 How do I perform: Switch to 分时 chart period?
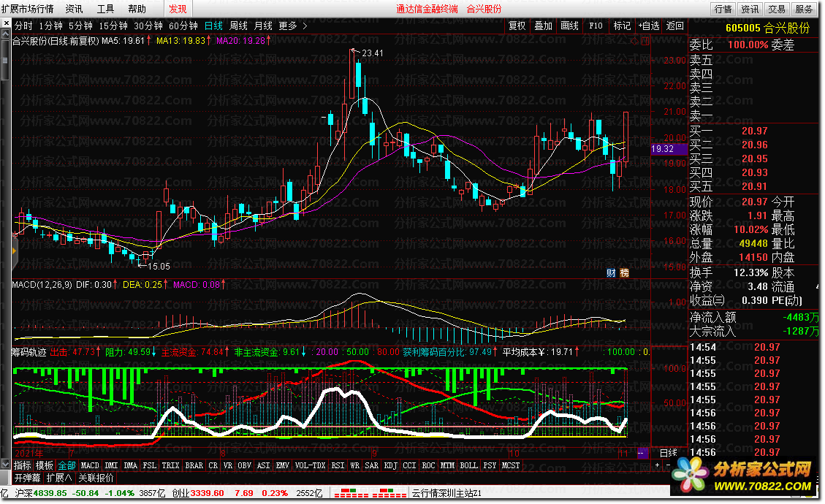tap(23, 26)
